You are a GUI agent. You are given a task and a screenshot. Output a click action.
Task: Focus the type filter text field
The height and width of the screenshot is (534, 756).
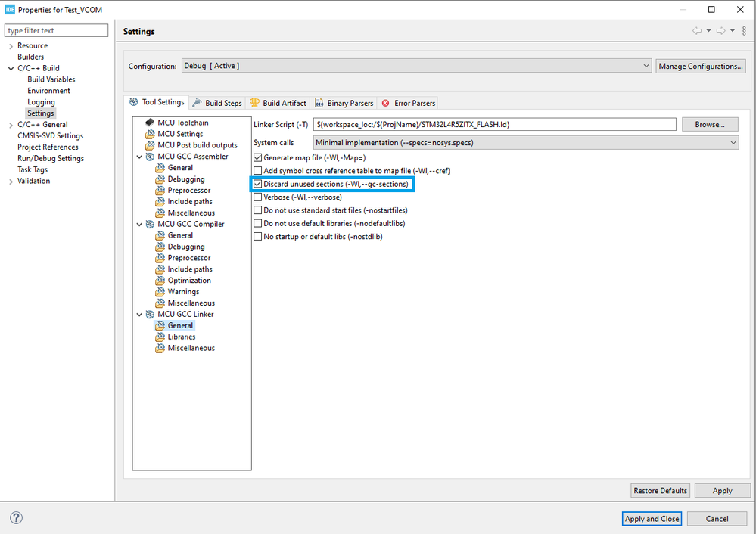pos(57,30)
